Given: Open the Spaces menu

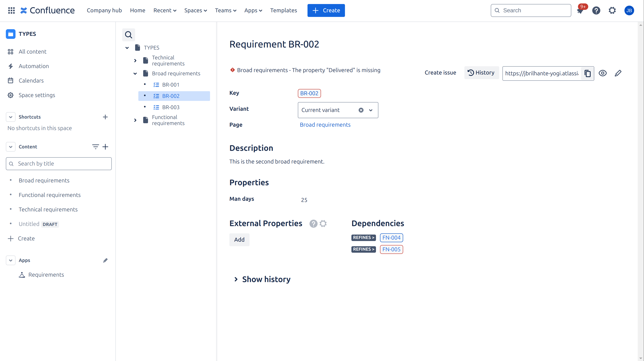Looking at the screenshot, I should (195, 10).
